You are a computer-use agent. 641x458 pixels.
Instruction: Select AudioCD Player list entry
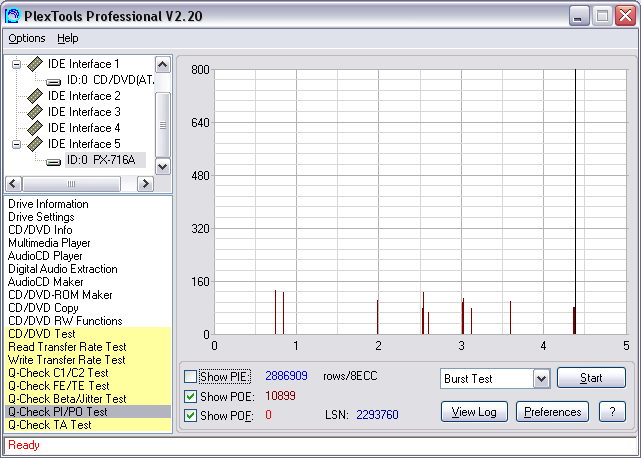[88, 256]
